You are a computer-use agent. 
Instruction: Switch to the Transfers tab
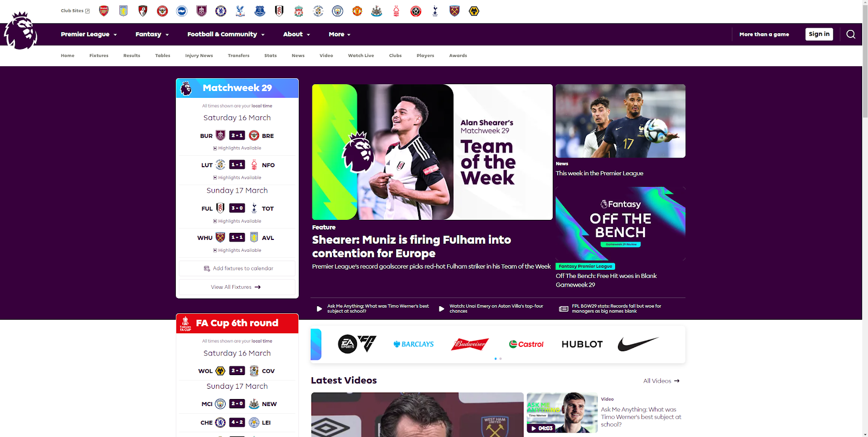click(239, 55)
